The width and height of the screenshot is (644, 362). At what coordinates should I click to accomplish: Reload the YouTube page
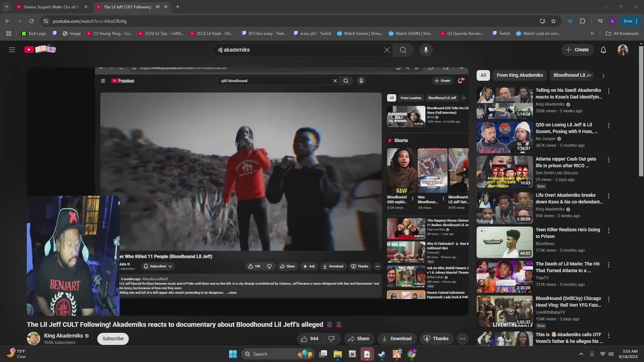(x=31, y=21)
